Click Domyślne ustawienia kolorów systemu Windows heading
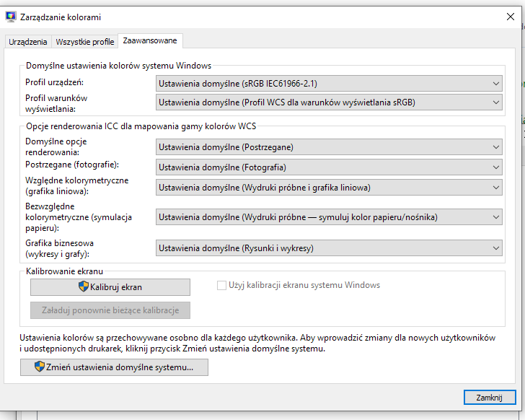The height and width of the screenshot is (420, 525). coord(118,66)
